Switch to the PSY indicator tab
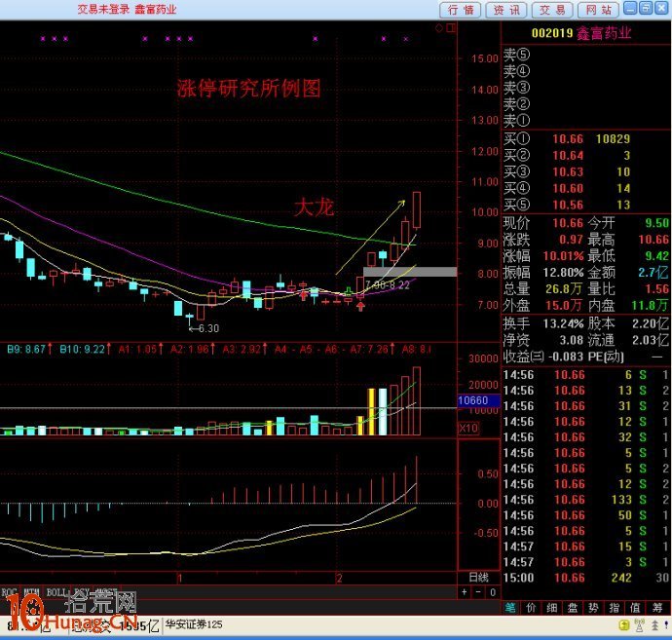This screenshot has height=640, width=672. (81, 592)
